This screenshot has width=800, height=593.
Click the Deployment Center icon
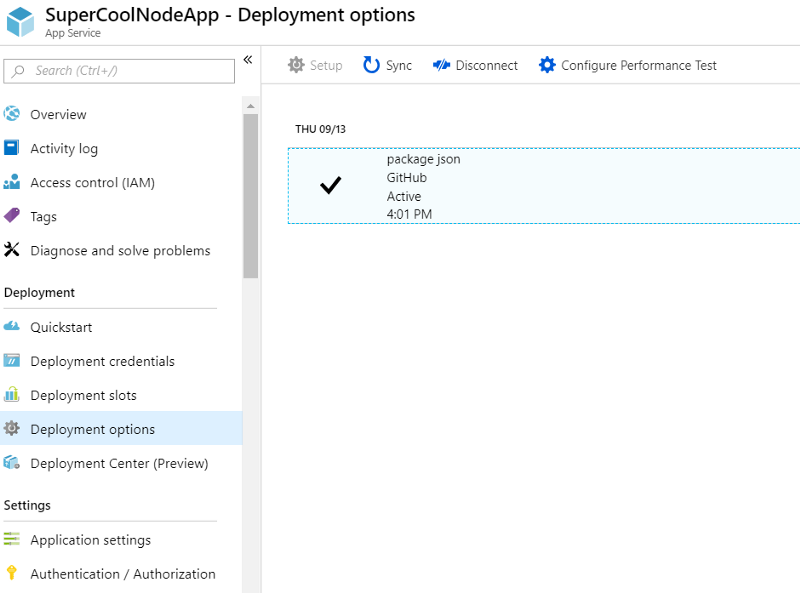[x=11, y=462]
